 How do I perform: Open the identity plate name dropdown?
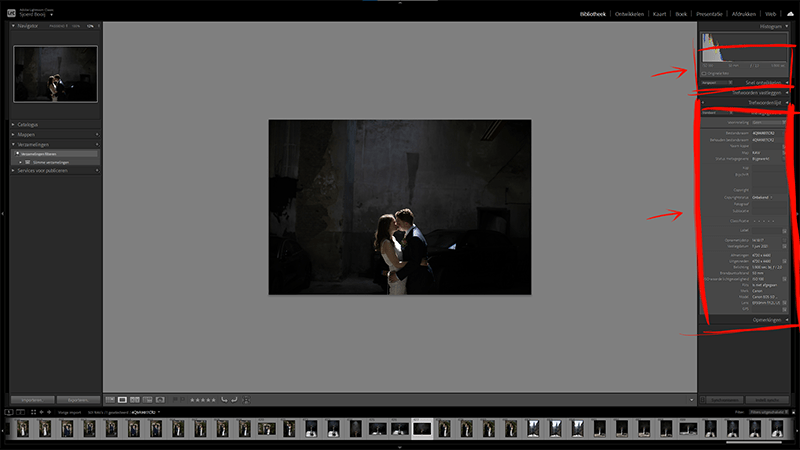point(51,15)
